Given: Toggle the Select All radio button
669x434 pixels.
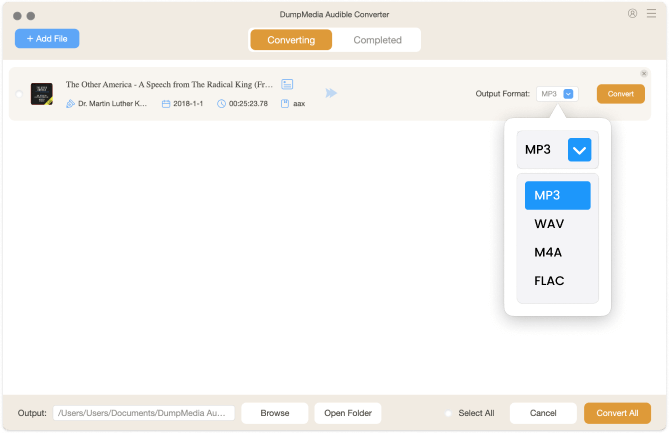Looking at the screenshot, I should [x=448, y=413].
